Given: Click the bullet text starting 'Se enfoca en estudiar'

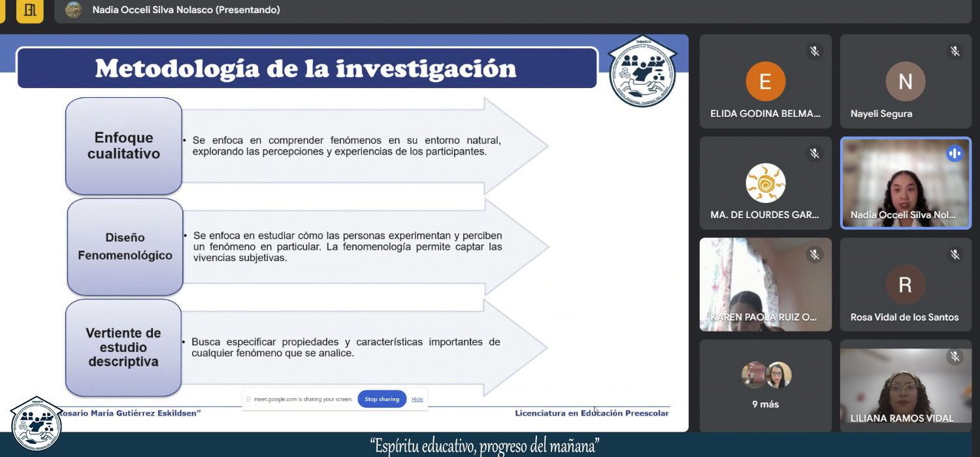Looking at the screenshot, I should click(x=348, y=246).
